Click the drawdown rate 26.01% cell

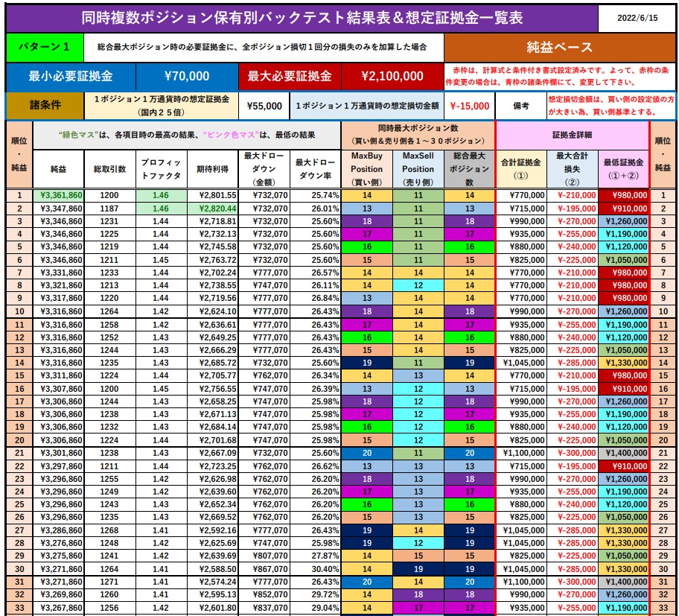316,209
